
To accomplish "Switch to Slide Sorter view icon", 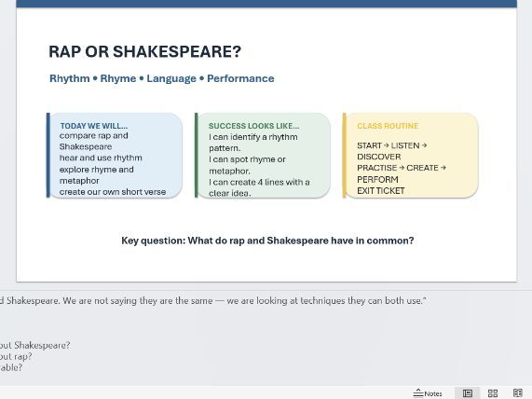I will 493,393.
